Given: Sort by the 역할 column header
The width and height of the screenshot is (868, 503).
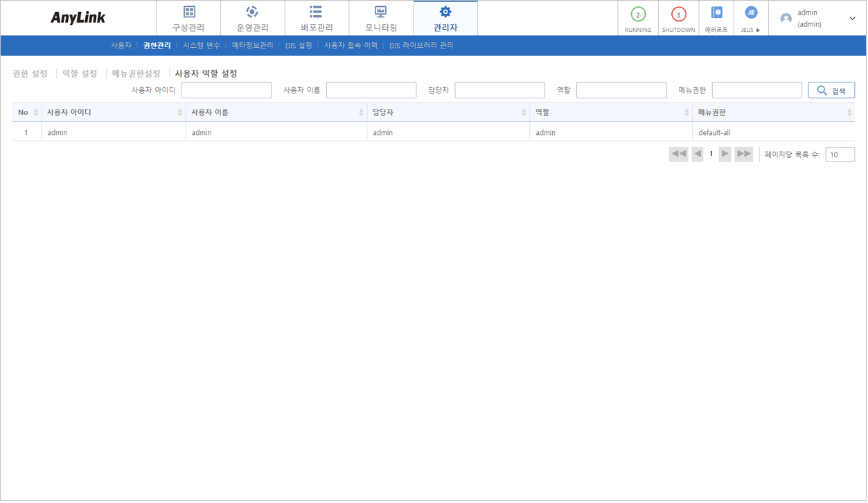Looking at the screenshot, I should pos(687,112).
